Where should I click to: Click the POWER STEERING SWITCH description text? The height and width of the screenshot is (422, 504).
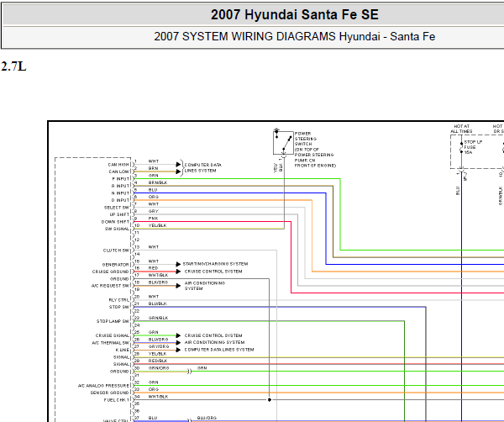point(315,150)
